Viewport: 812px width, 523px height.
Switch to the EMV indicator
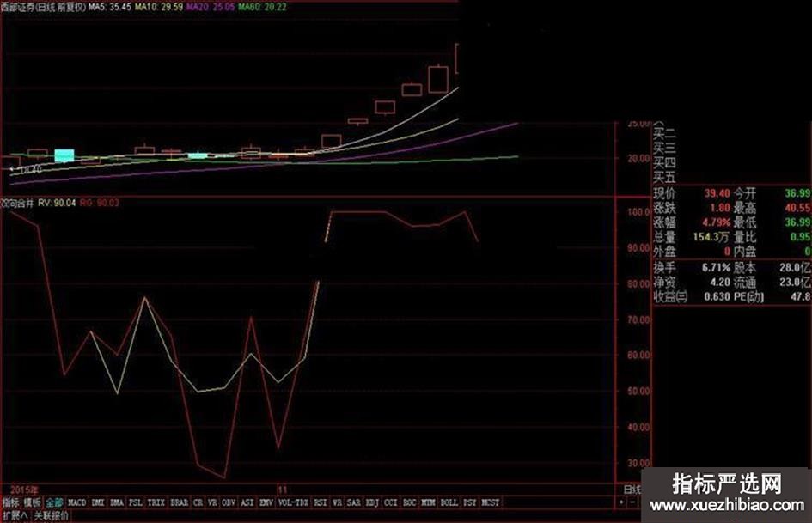pos(266,502)
